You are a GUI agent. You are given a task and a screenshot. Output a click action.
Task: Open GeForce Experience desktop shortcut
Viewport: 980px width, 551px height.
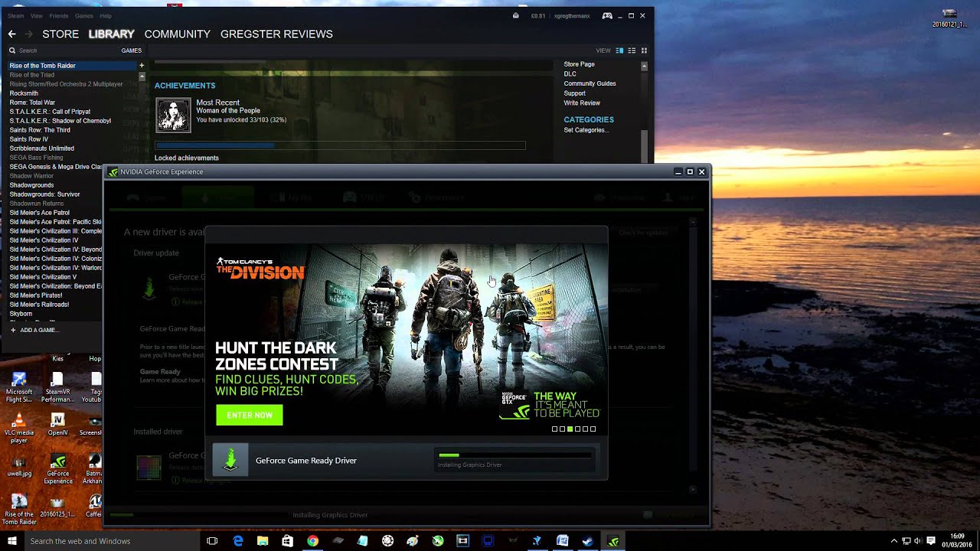tap(57, 469)
